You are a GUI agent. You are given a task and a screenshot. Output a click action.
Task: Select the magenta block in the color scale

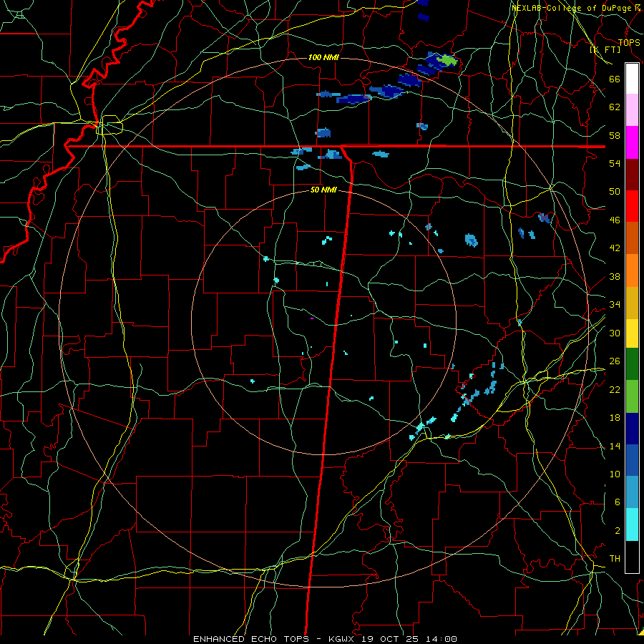[x=632, y=142]
